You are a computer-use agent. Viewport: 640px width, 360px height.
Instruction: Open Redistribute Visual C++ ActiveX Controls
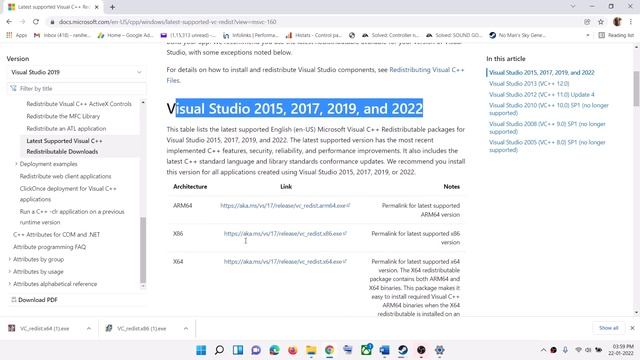(79, 104)
